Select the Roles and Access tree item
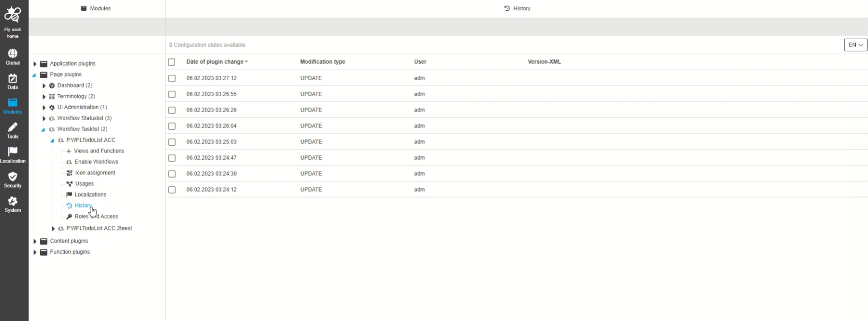 [96, 216]
